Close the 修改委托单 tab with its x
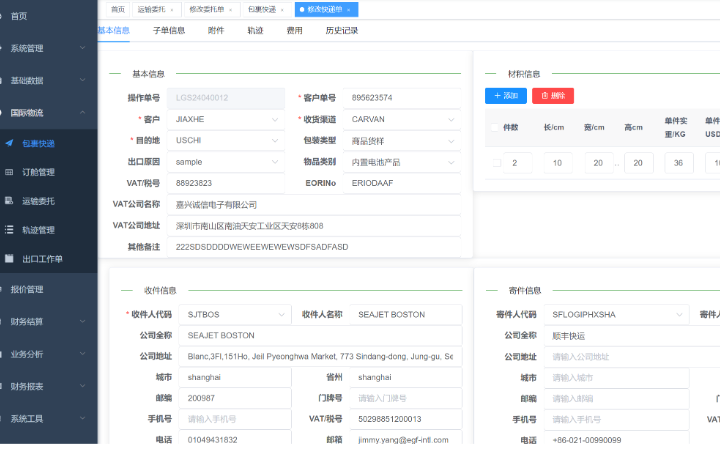This screenshot has height=450, width=720. [231, 10]
